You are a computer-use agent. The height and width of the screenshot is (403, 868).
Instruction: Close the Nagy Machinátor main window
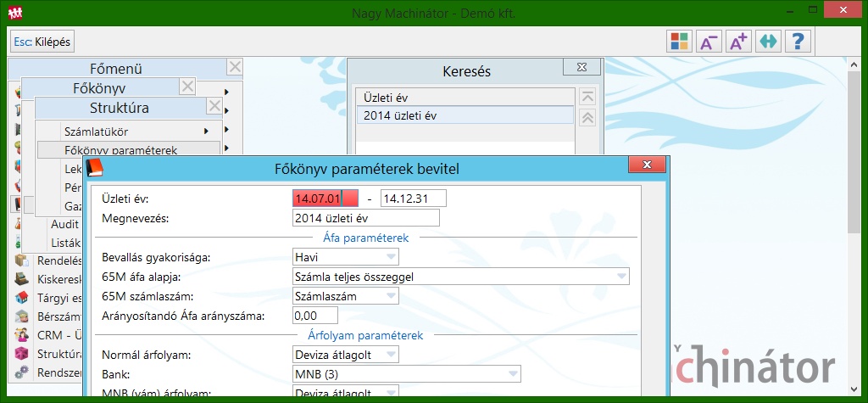843,10
